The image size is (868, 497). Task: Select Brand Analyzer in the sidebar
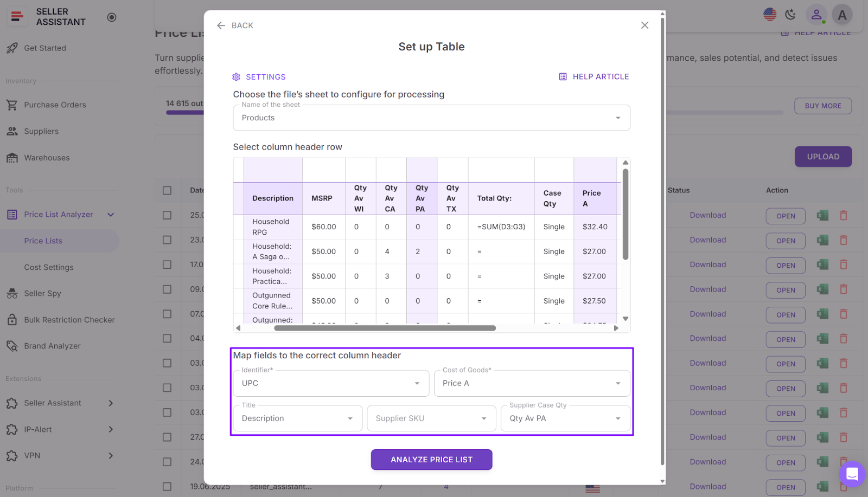52,346
